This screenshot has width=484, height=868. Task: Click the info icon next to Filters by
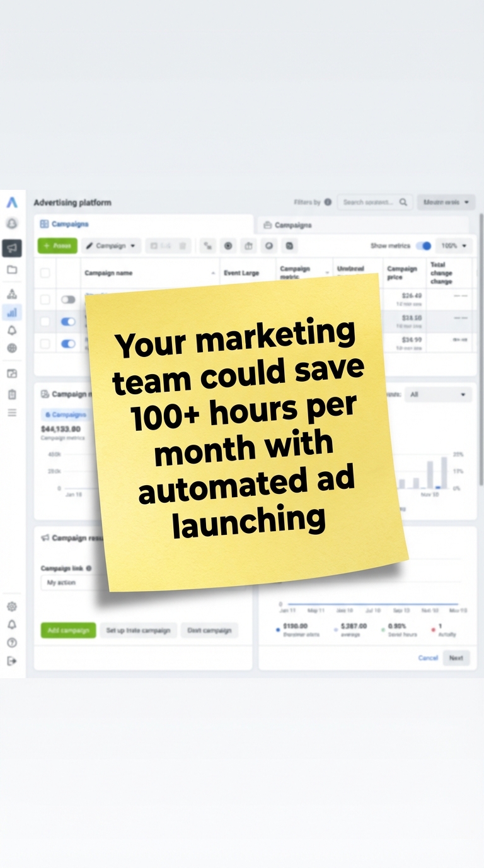point(328,202)
